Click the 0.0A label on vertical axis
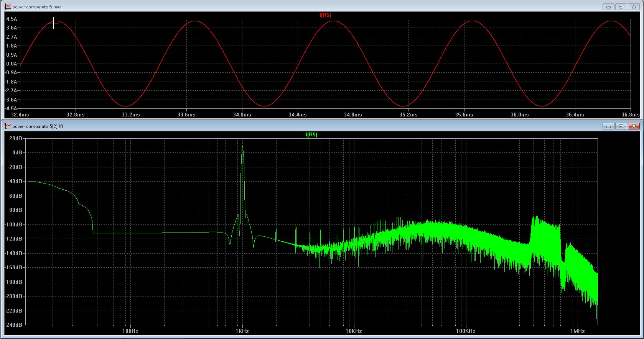The image size is (644, 339). (x=12, y=64)
